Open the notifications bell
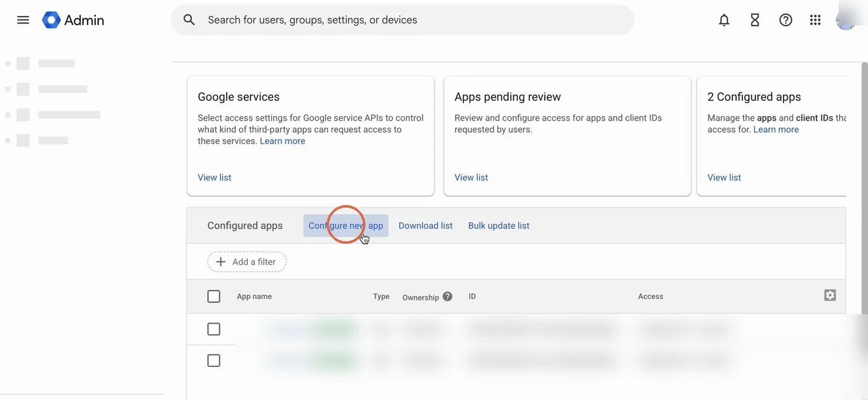This screenshot has height=400, width=868. coord(724,20)
